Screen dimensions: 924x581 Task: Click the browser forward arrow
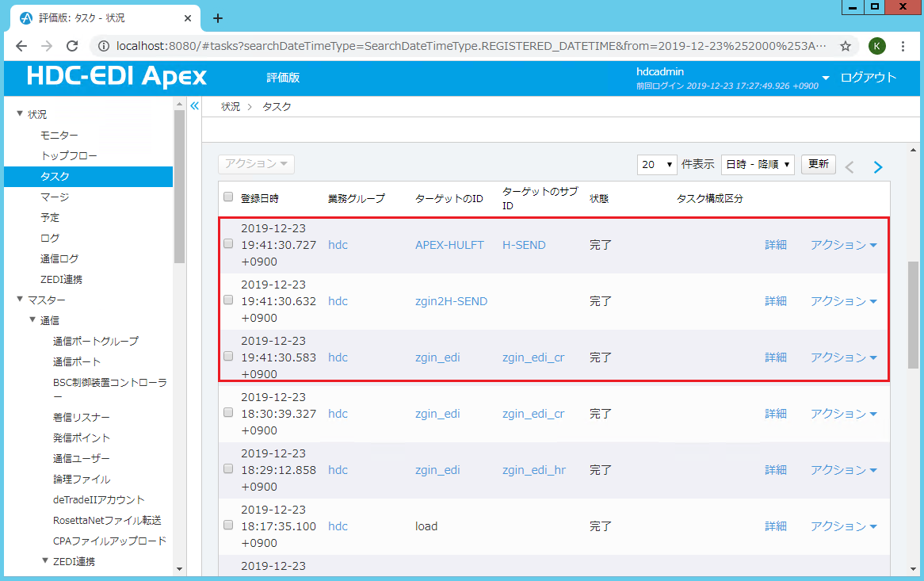(x=47, y=46)
